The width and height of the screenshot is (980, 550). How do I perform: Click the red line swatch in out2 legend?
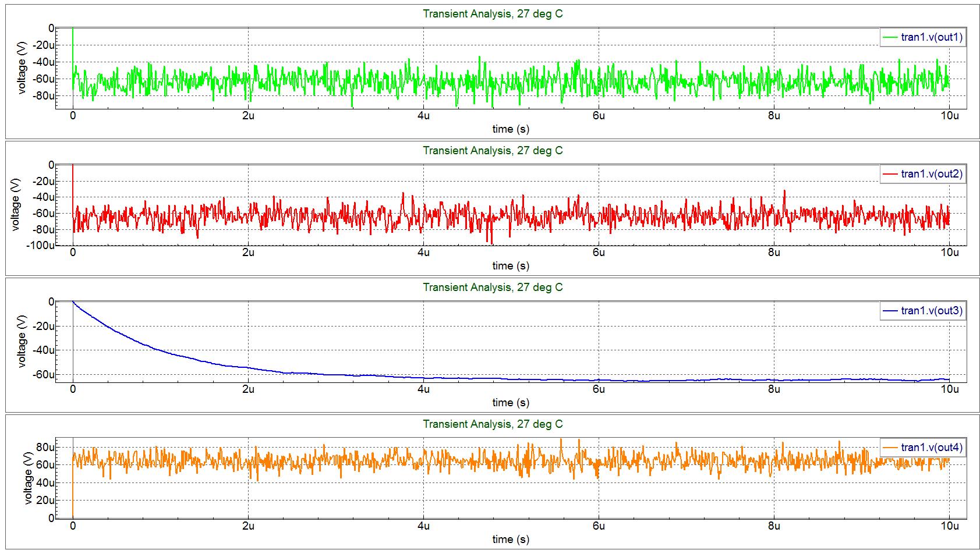(891, 174)
